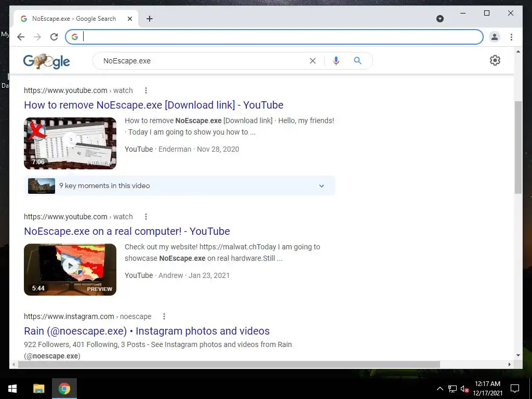This screenshot has width=532, height=399.
Task: Open the Chrome profile avatar icon
Action: point(495,37)
